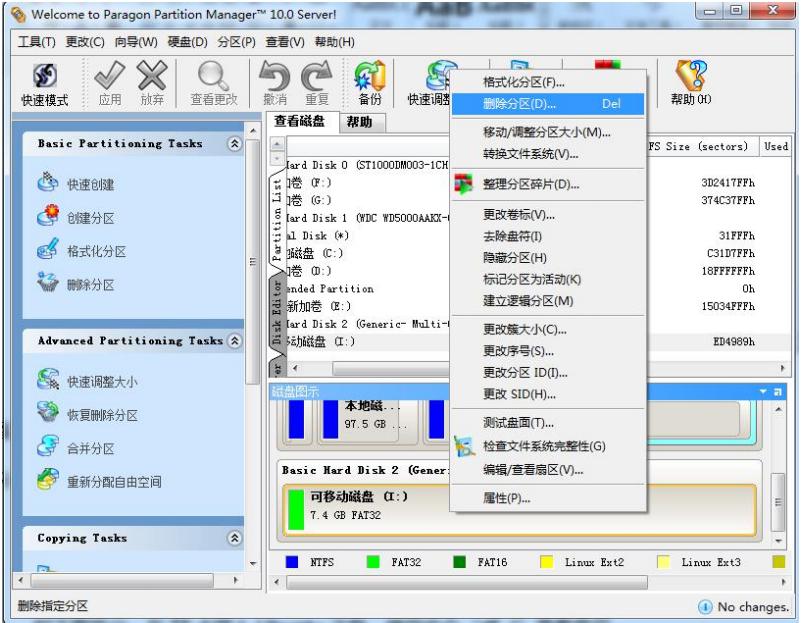Screen dimensions: 801x623
Task: Switch to the 查看磁盘 tab
Action: point(301,122)
